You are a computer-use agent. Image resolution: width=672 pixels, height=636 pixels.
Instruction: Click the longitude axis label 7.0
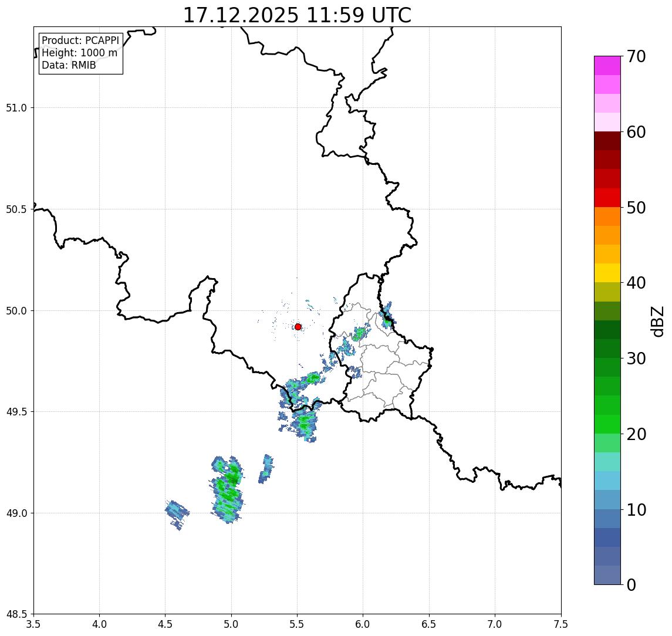point(495,624)
